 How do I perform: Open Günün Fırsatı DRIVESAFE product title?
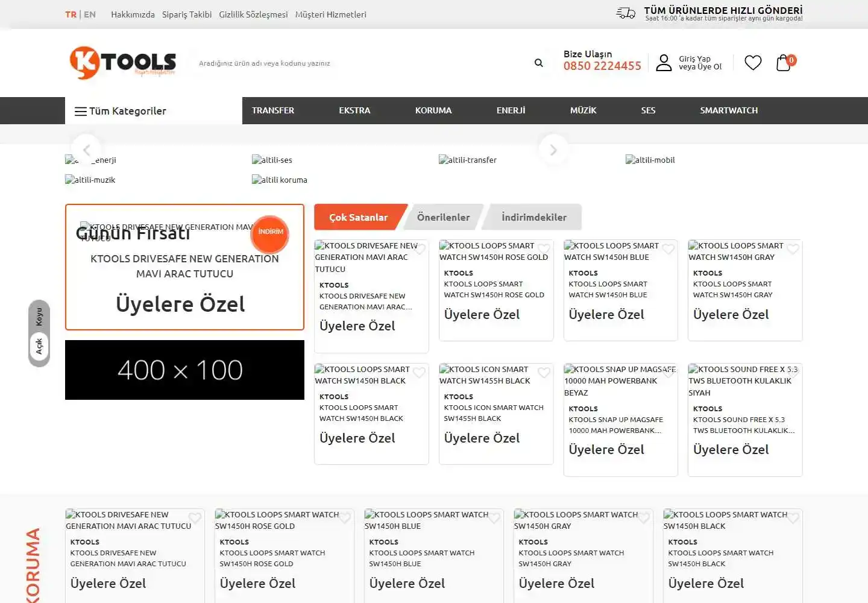pos(184,266)
